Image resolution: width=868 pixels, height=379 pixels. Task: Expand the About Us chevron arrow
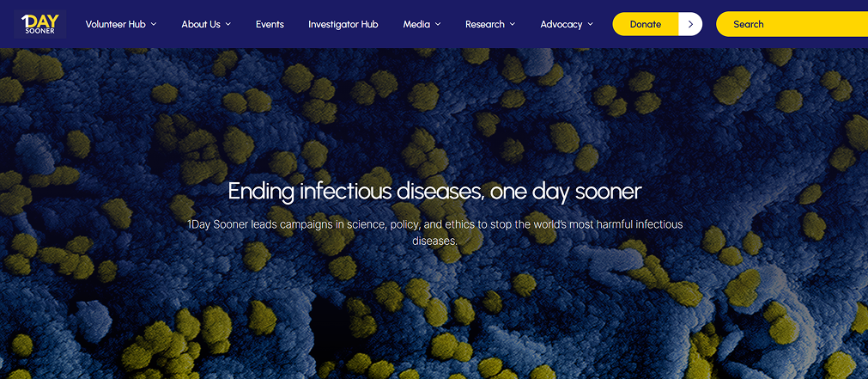coord(228,24)
